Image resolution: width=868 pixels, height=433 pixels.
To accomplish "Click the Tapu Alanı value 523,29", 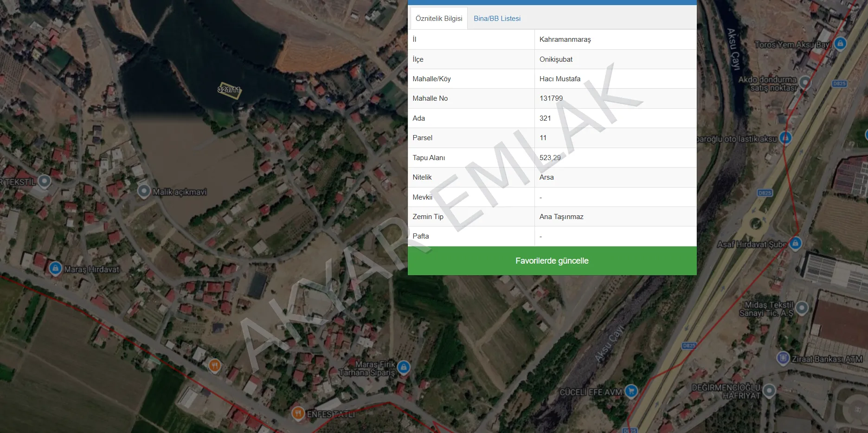I will pos(550,158).
